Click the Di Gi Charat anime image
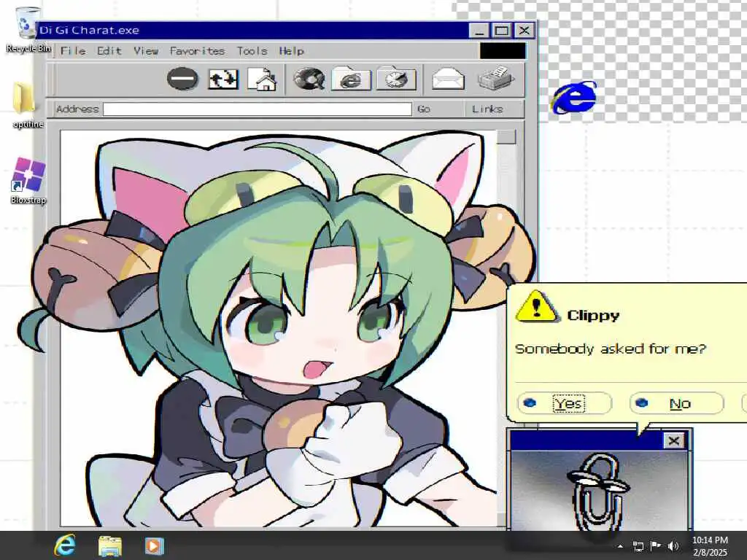The image size is (747, 560). pyautogui.click(x=279, y=329)
